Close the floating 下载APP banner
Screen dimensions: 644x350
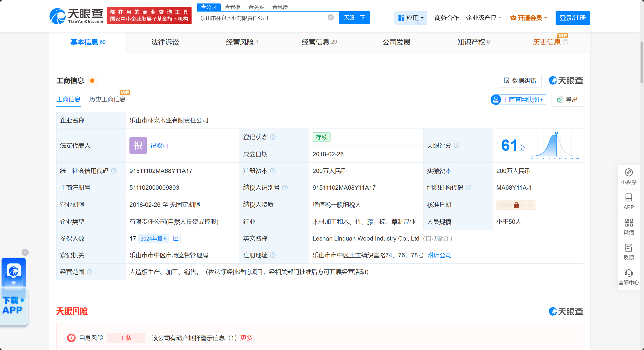(25, 252)
